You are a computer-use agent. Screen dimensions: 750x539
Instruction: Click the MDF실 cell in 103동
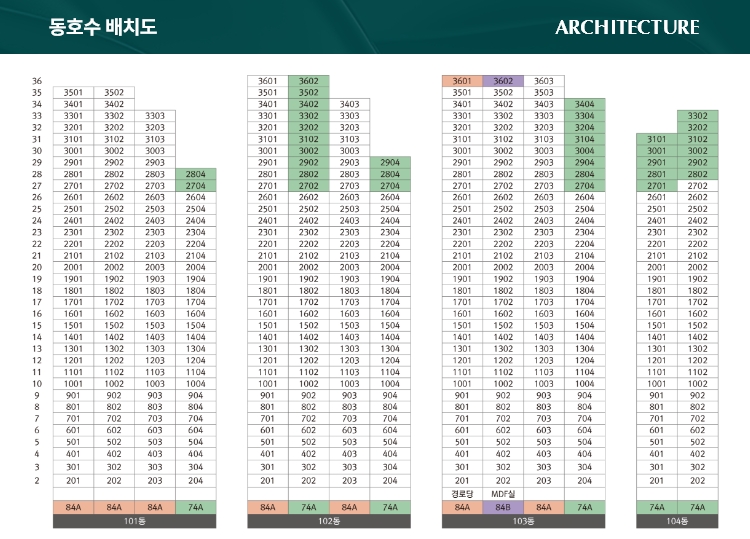pos(502,494)
